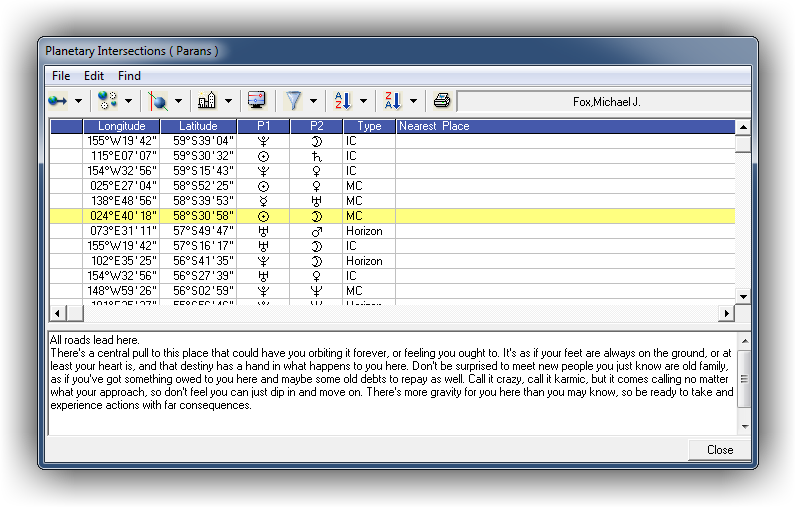Click the Type column header
This screenshot has height=507, width=795.
[369, 126]
